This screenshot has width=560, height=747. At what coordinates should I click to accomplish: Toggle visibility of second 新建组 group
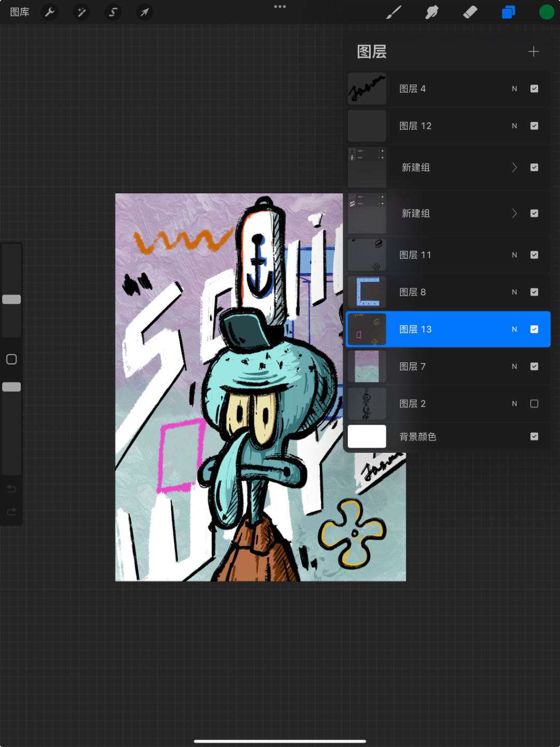point(534,213)
